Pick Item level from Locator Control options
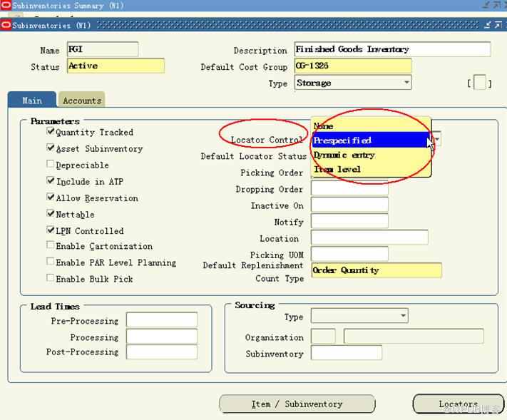 [371, 170]
